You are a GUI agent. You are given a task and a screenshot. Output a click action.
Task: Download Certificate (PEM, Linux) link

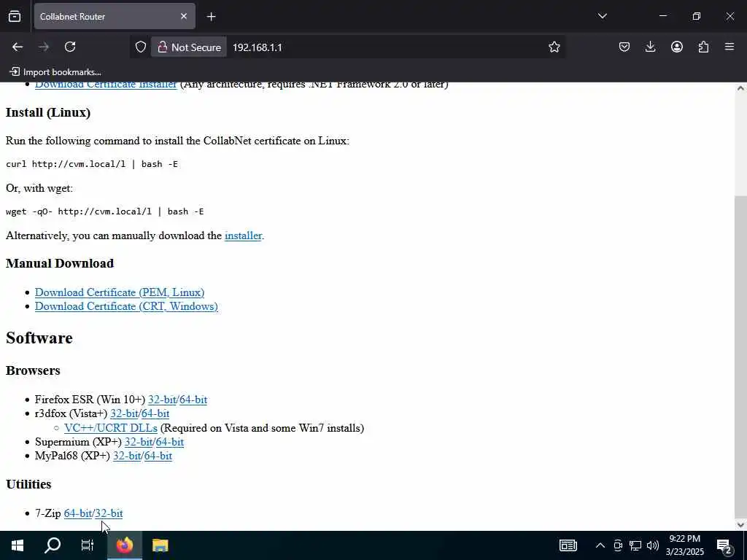pos(120,292)
